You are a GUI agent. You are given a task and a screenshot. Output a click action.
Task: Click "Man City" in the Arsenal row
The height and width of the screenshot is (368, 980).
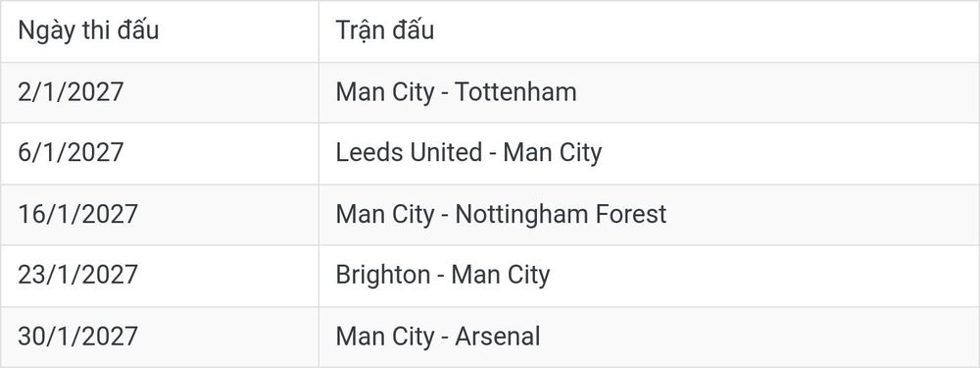[x=384, y=336]
